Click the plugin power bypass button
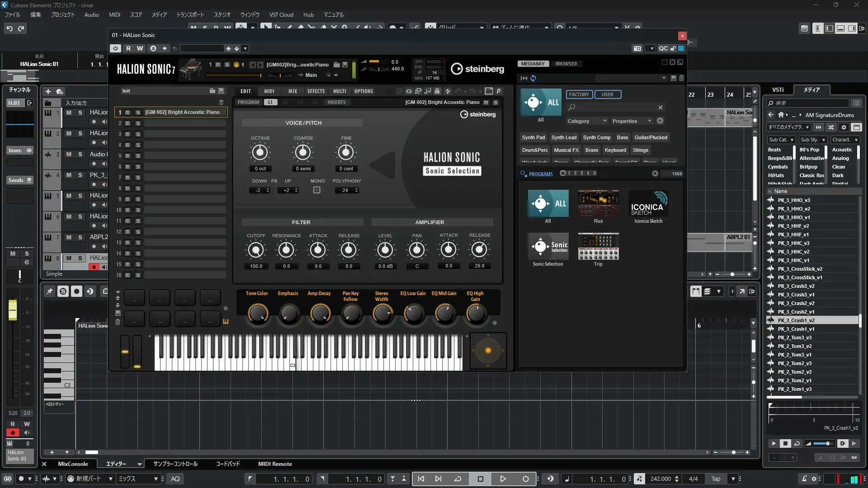Screen dimensions: 868x488 [115, 48]
